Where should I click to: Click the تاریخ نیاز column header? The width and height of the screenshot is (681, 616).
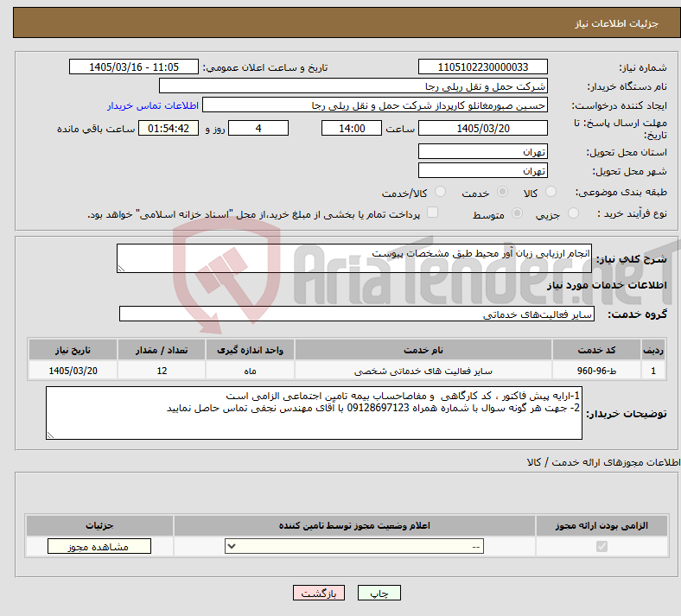click(x=73, y=350)
